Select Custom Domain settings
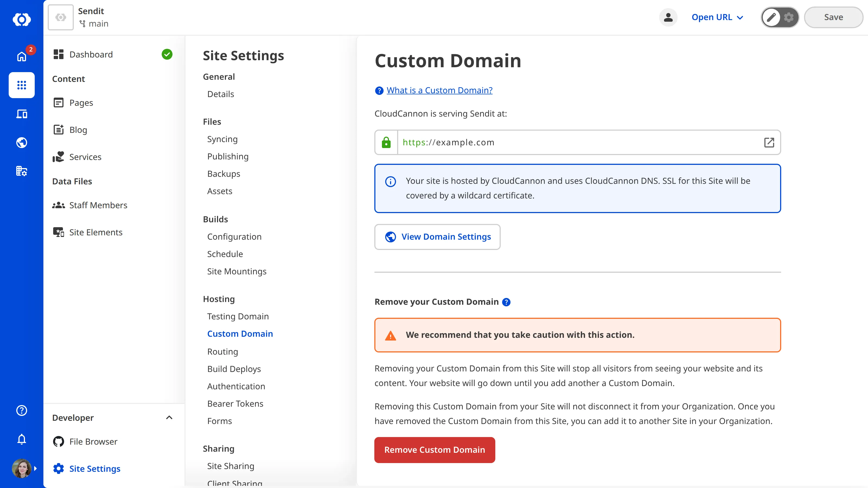The width and height of the screenshot is (868, 488). click(x=240, y=334)
